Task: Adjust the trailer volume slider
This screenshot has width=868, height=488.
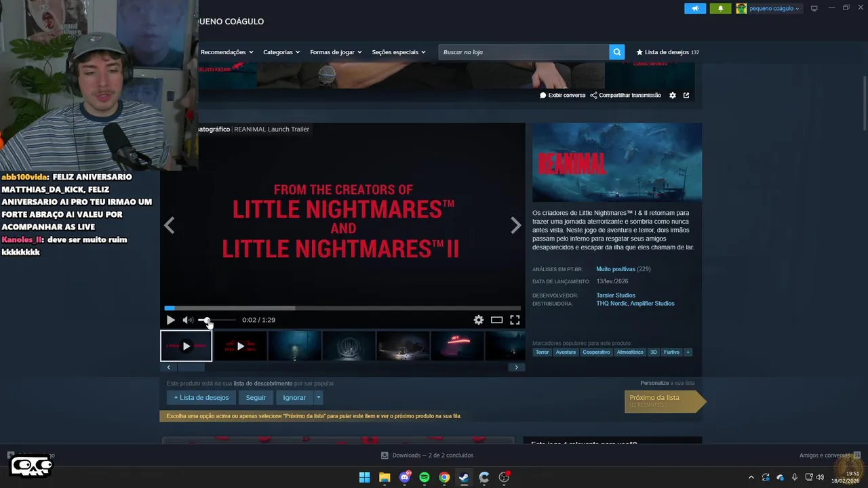Action: tap(217, 320)
